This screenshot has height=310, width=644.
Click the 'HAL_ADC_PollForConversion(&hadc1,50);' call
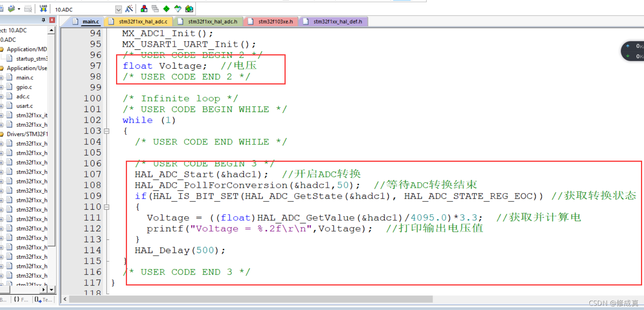pos(247,186)
